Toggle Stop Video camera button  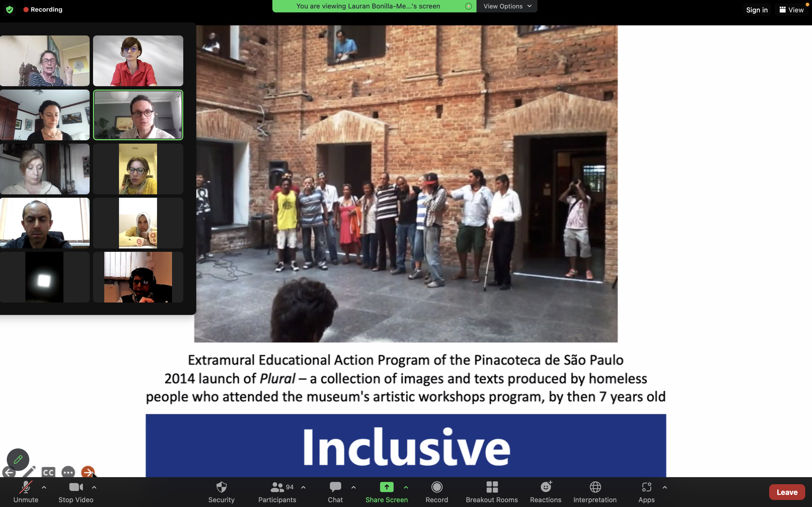(76, 492)
